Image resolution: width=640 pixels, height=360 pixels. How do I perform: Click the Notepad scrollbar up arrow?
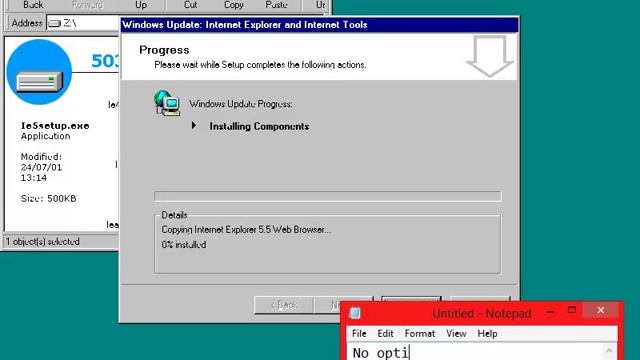[x=609, y=351]
